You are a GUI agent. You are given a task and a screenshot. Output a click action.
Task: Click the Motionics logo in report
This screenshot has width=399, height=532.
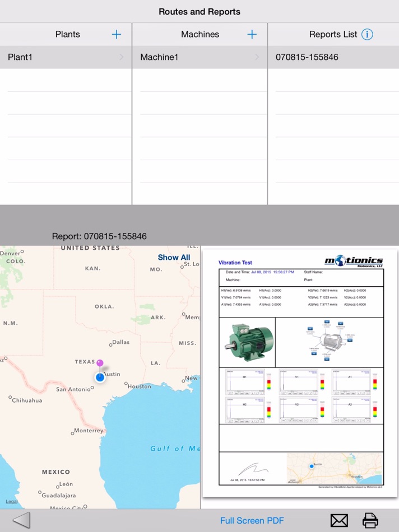354,261
